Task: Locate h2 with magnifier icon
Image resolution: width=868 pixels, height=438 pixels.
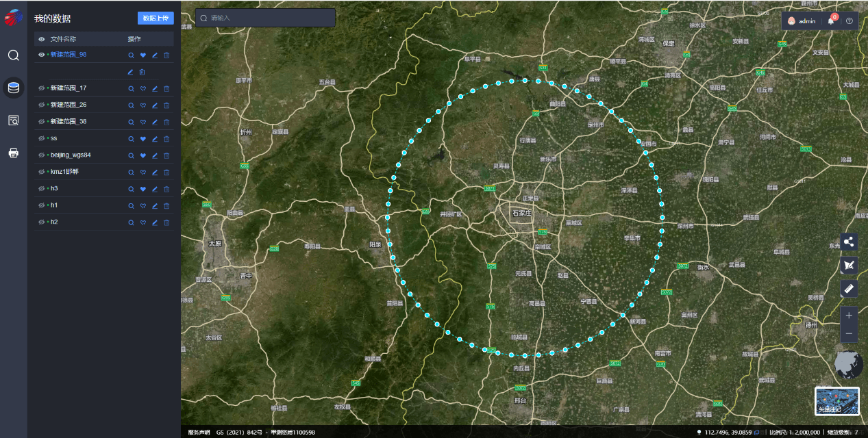Action: (131, 222)
